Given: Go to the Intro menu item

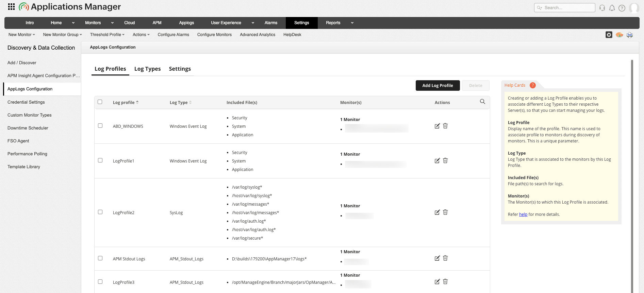Looking at the screenshot, I should (x=30, y=23).
